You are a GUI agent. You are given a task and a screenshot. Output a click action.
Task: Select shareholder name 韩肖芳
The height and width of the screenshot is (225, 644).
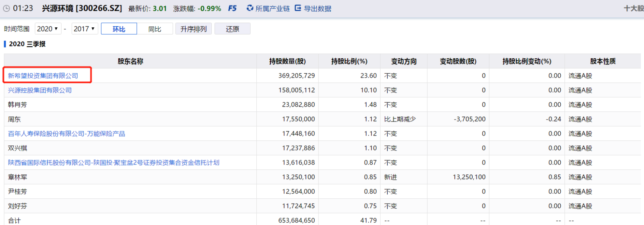tap(17, 105)
